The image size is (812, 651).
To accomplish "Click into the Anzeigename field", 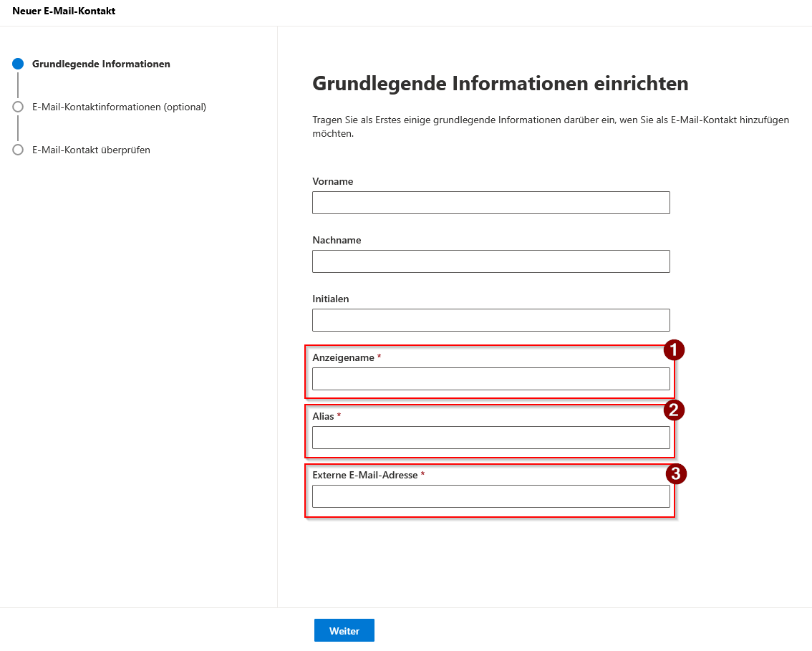I will tap(490, 379).
